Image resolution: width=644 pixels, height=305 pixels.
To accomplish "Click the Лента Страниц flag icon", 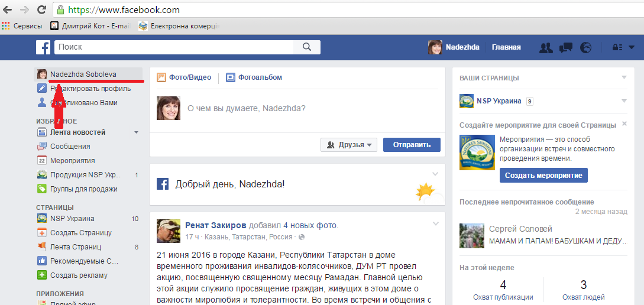I will click(42, 247).
